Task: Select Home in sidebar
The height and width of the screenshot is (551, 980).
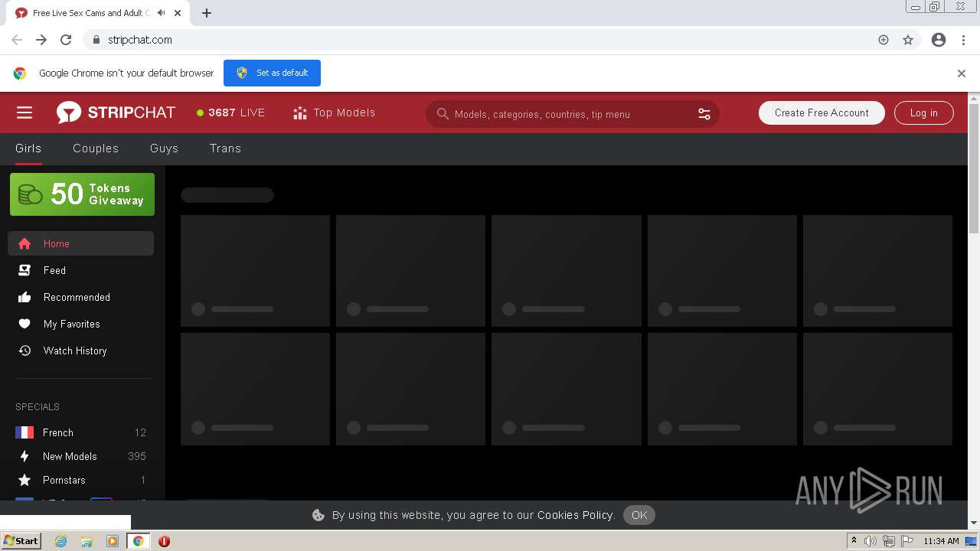Action: (80, 243)
